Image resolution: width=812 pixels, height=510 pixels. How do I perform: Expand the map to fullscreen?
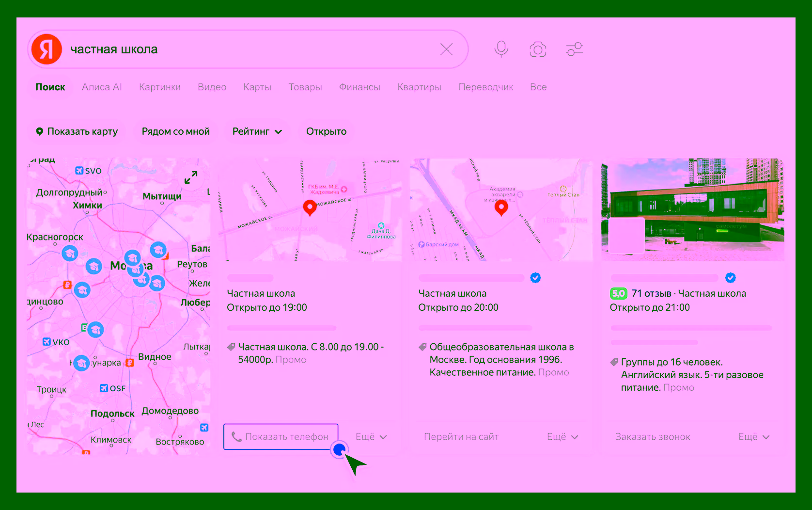[x=191, y=177]
